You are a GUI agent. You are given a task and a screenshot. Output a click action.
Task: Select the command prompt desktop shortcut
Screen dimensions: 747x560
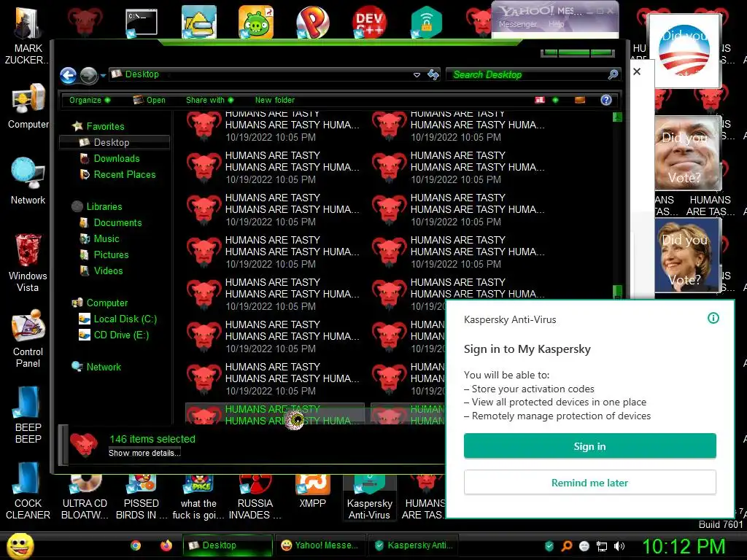pos(142,23)
